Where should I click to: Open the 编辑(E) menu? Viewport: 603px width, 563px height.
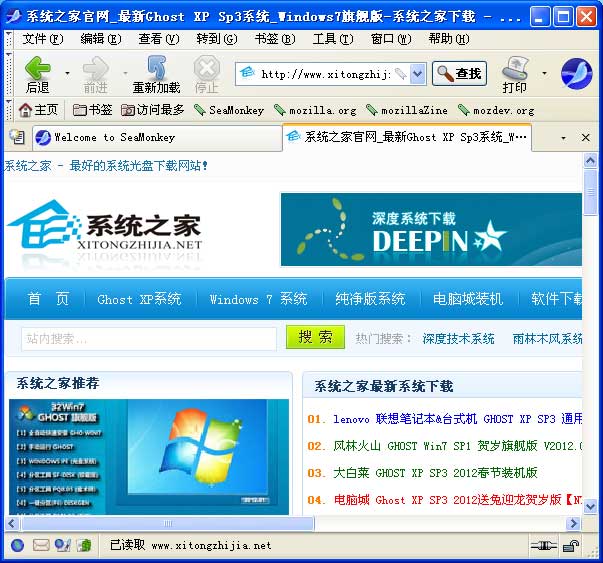tap(101, 39)
